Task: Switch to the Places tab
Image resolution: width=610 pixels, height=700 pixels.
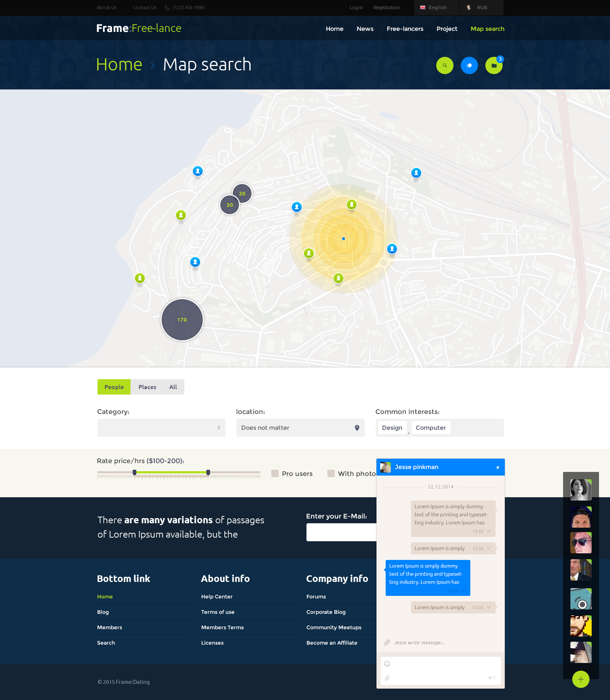Action: [147, 387]
